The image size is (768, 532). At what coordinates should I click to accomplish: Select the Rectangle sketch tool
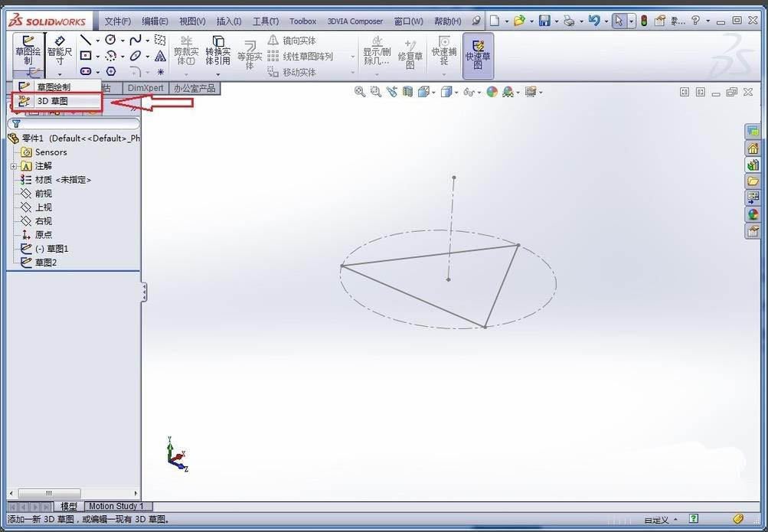coord(86,56)
